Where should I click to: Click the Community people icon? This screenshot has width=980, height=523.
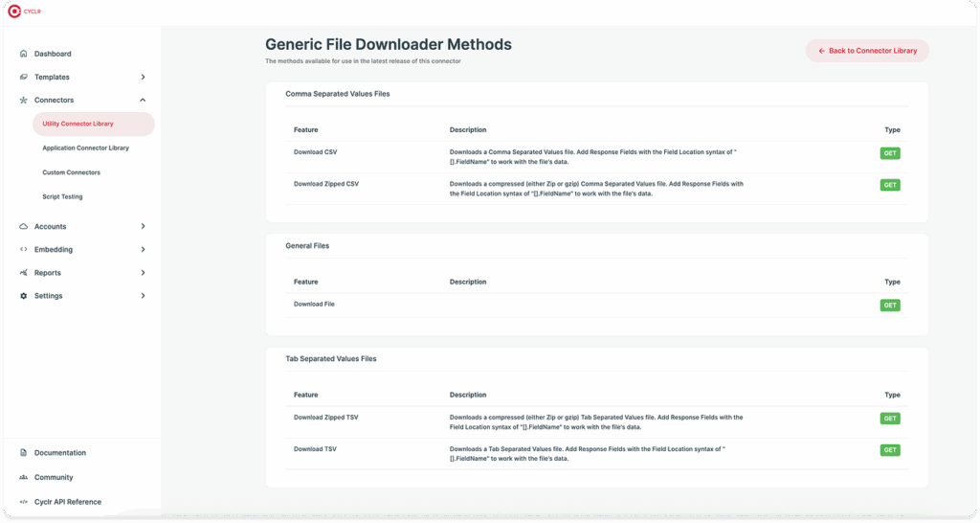point(24,477)
